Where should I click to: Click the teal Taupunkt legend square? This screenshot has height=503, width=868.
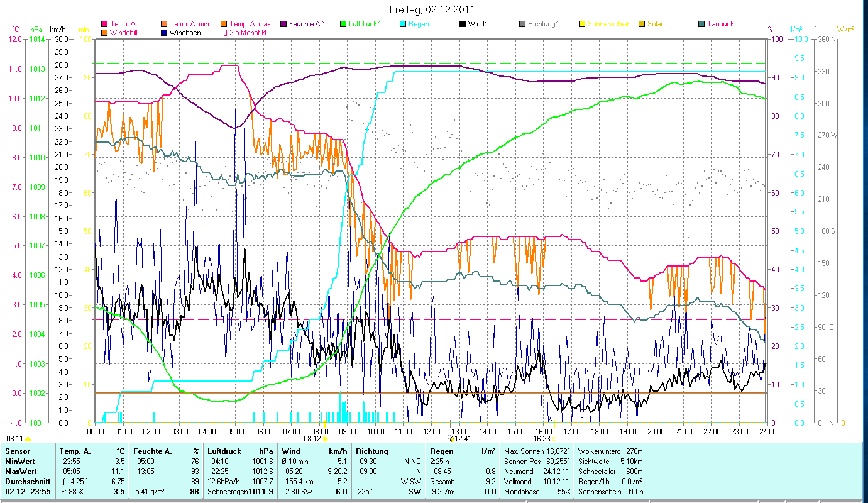coord(701,24)
